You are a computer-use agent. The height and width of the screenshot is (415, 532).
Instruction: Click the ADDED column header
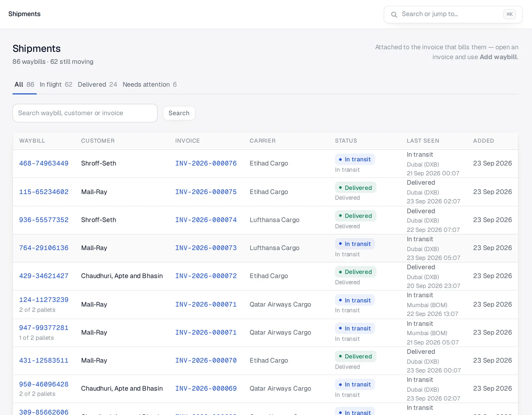click(483, 141)
